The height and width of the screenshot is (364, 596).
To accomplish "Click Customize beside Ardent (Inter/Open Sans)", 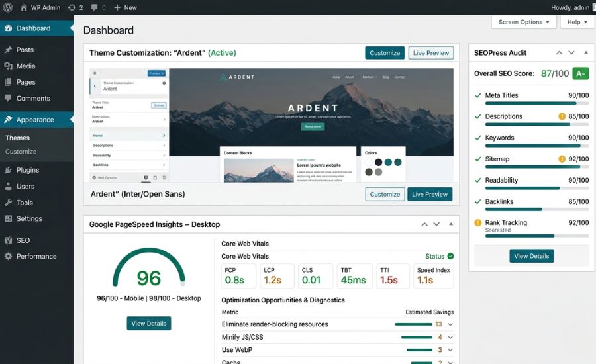I will (x=385, y=194).
